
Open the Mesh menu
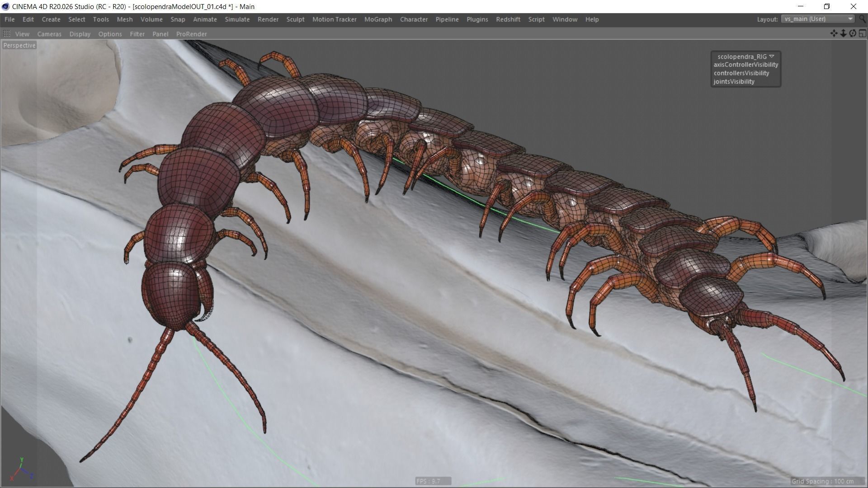pos(125,19)
